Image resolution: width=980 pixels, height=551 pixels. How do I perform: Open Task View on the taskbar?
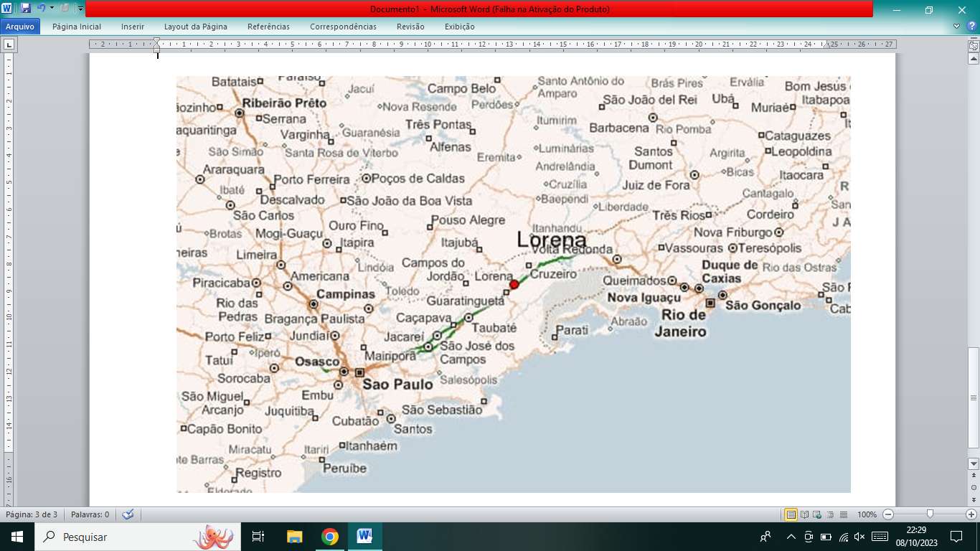[258, 537]
